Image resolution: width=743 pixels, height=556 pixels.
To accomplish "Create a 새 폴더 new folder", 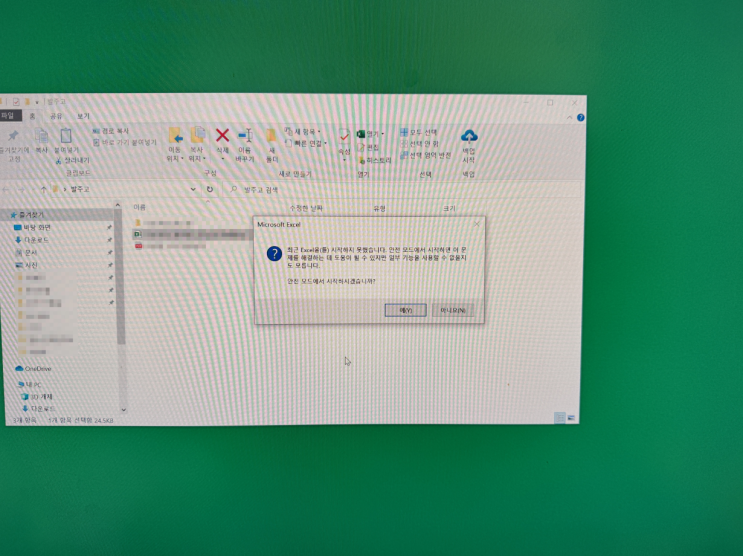I will [272, 145].
